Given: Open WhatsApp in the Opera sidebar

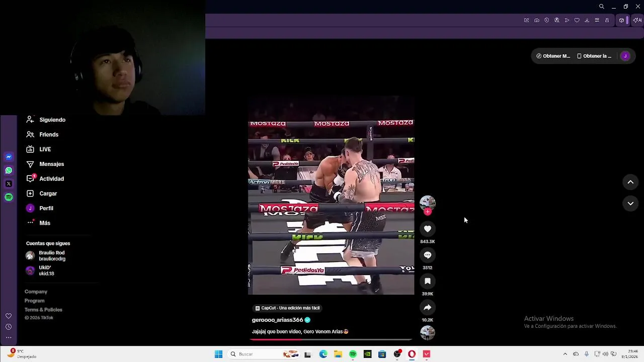Looking at the screenshot, I should (x=9, y=170).
